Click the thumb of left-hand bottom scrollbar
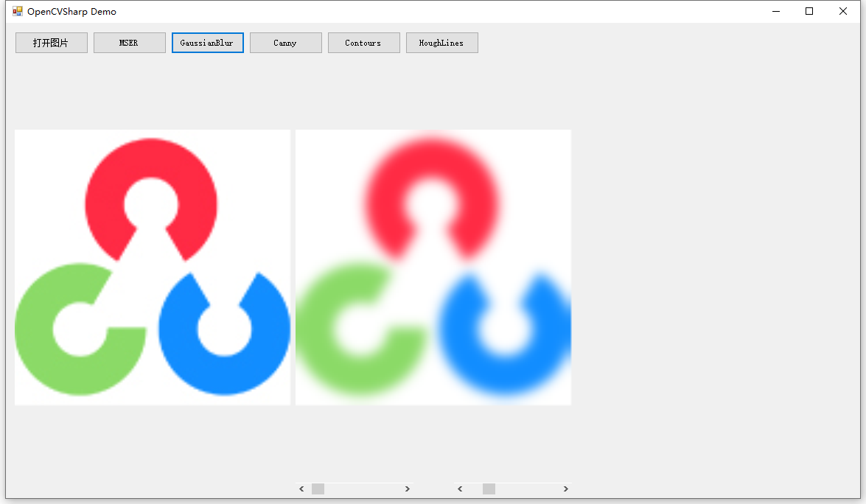The image size is (866, 504). tap(318, 489)
